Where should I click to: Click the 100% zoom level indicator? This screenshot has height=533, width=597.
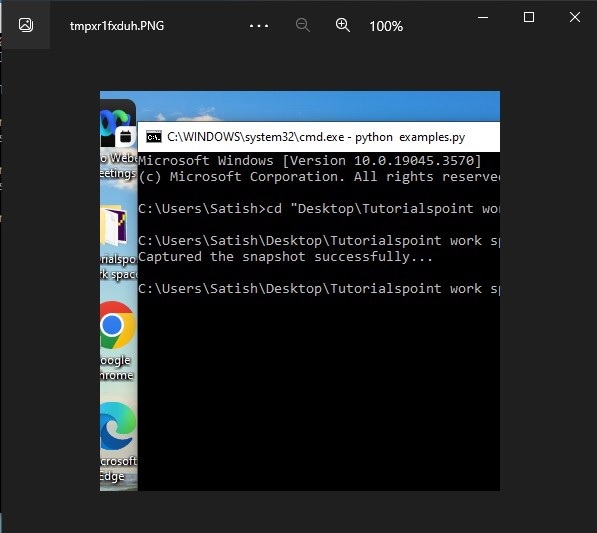click(x=386, y=26)
